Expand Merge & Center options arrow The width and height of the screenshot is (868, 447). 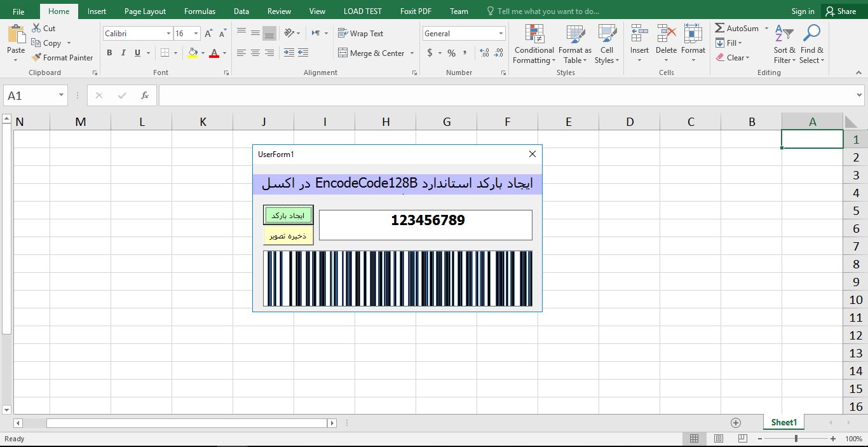point(412,53)
